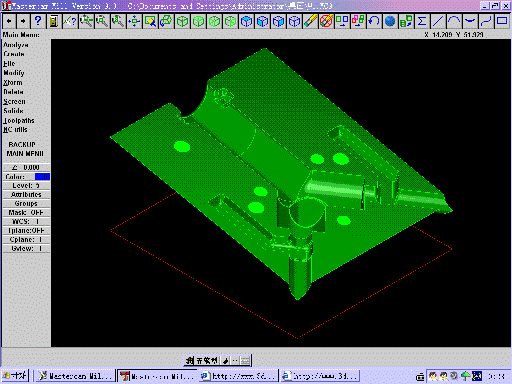Screen dimensions: 512x384
Task: Click the Analyze line-with-question-mark icon
Action: click(70, 21)
